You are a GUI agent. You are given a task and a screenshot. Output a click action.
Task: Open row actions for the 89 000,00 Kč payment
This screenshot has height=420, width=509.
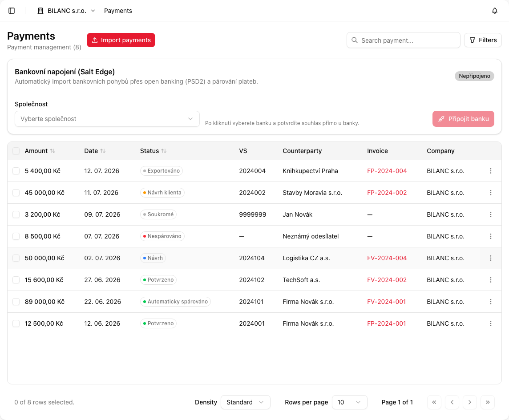tap(490, 302)
